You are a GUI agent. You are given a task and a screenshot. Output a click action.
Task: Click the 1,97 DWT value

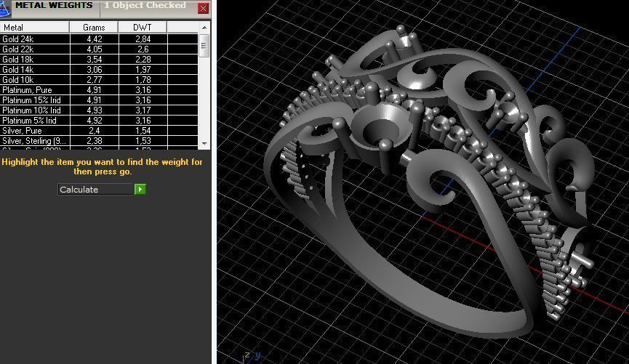coord(143,69)
